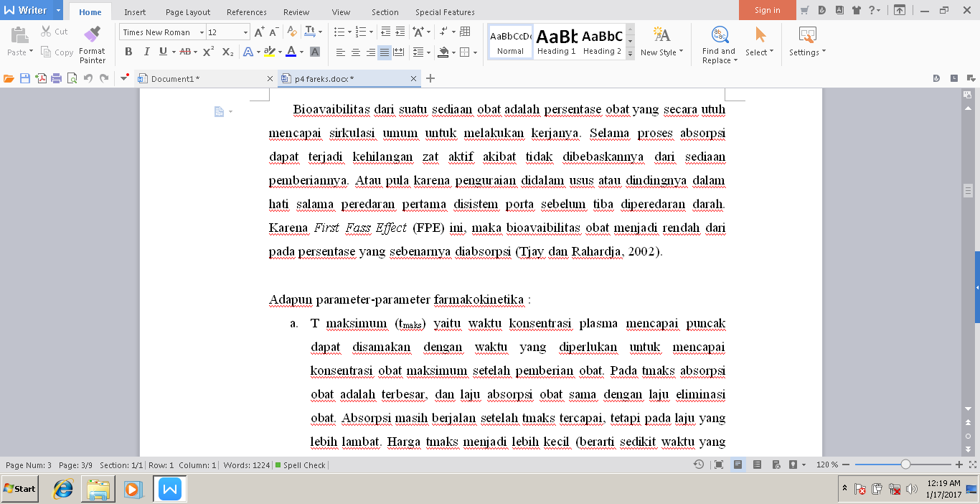Click the full screen view icon in status bar
Image resolution: width=980 pixels, height=504 pixels.
pyautogui.click(x=719, y=465)
